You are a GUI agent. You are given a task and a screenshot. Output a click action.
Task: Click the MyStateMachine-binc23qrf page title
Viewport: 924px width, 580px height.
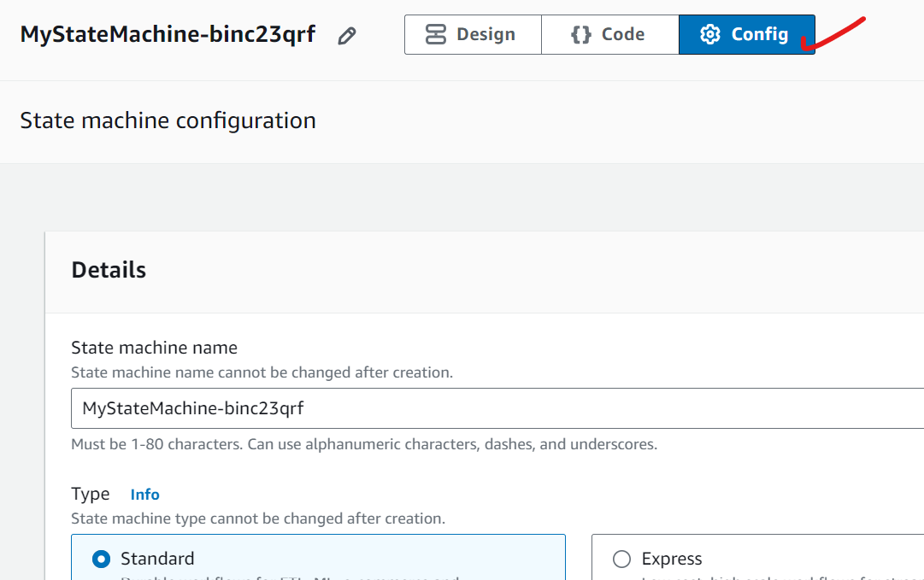pos(168,35)
